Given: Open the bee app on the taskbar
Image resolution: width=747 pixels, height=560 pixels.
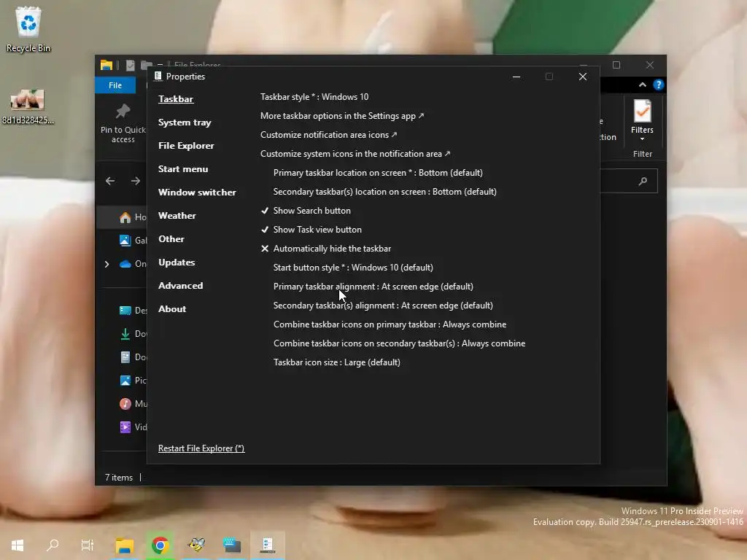Looking at the screenshot, I should [x=196, y=544].
